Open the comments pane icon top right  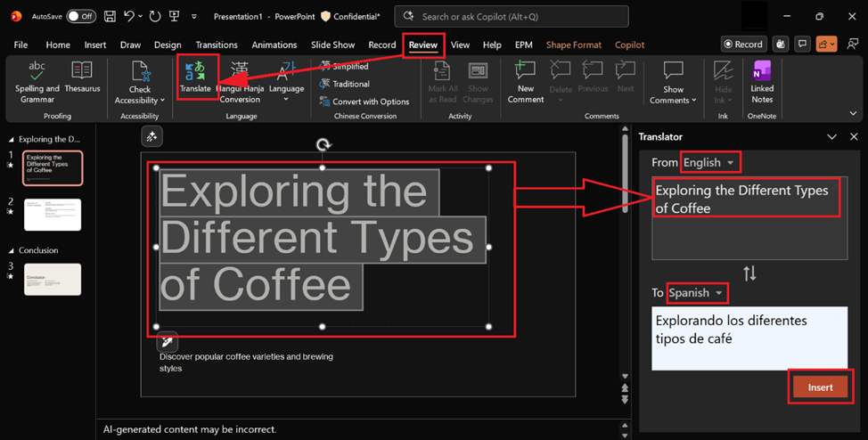(801, 45)
